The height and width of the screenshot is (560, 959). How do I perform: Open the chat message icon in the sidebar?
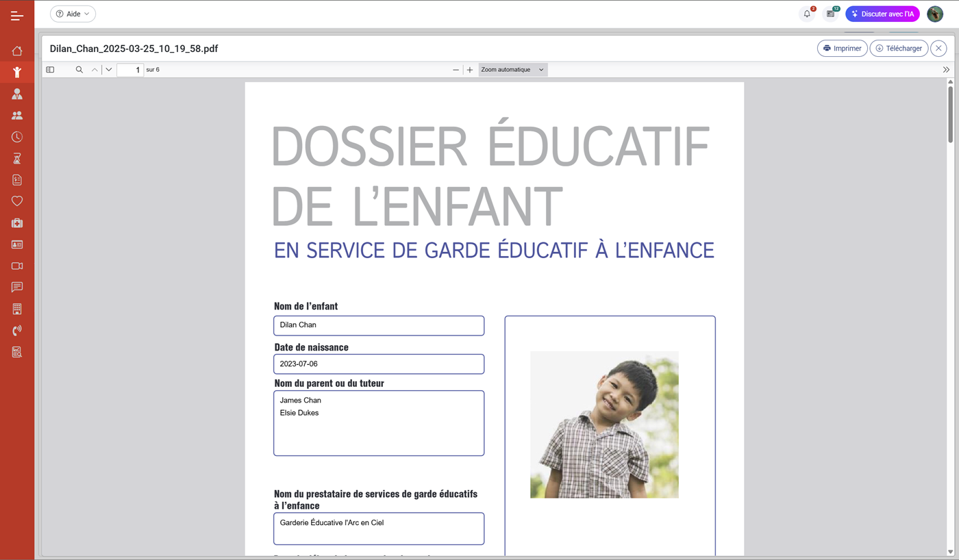[x=17, y=287]
